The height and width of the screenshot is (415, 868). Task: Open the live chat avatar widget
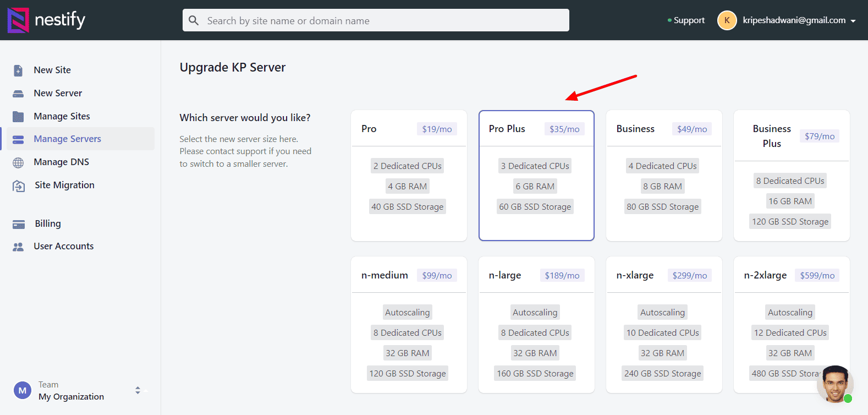click(x=834, y=384)
